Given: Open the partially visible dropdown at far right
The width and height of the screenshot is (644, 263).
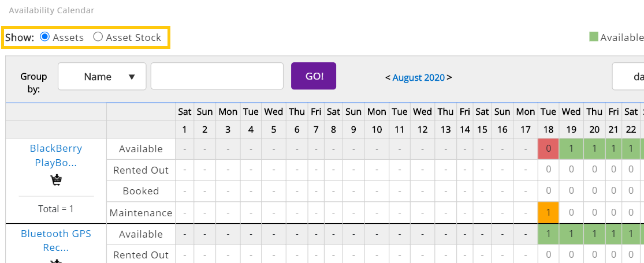Looking at the screenshot, I should pos(628,76).
